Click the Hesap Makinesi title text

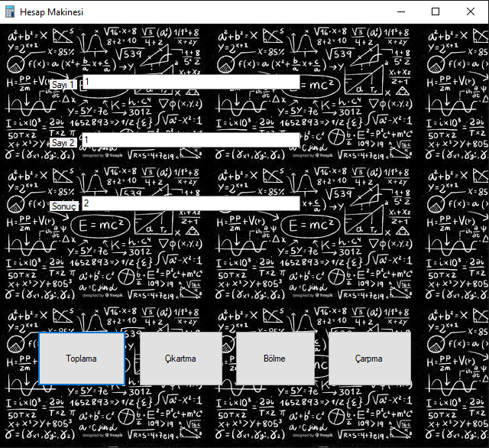tap(51, 12)
